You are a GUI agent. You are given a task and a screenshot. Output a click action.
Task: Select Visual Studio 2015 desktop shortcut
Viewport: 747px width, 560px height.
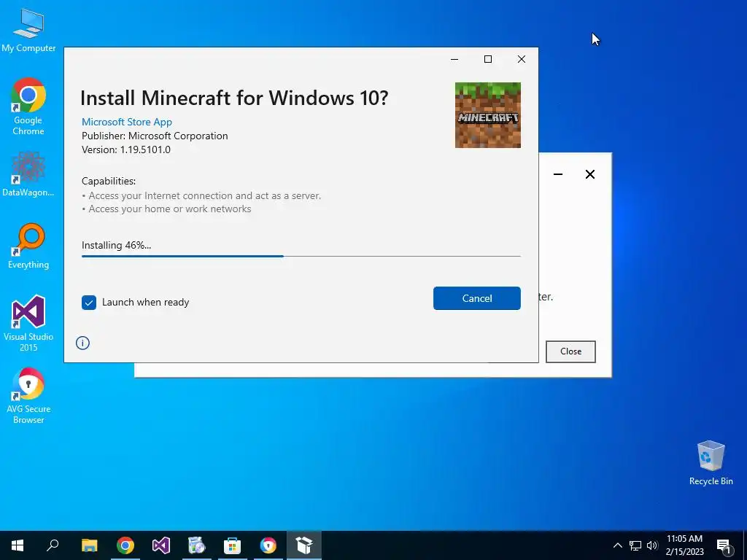tap(28, 324)
